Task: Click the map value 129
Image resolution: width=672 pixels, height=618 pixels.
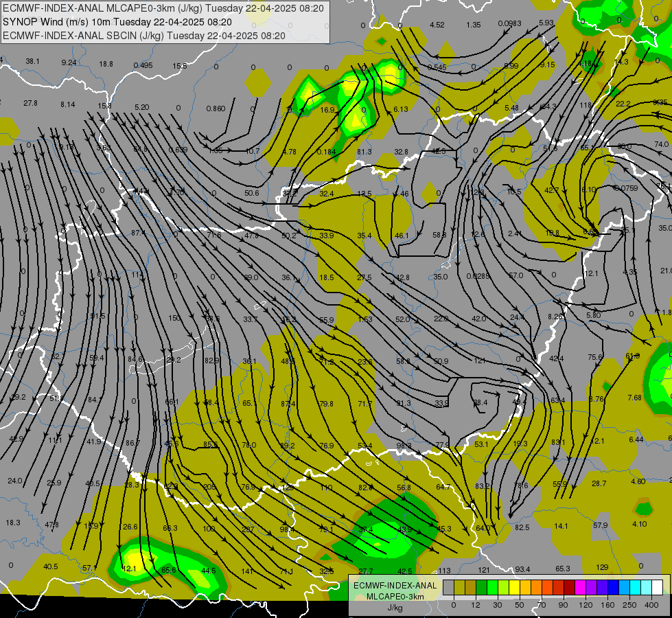Action: (x=602, y=567)
